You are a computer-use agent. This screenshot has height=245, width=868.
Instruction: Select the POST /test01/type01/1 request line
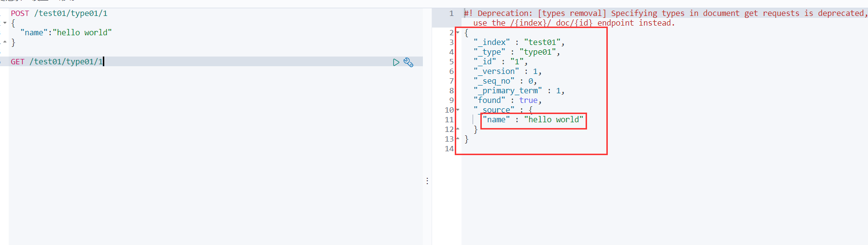point(59,14)
